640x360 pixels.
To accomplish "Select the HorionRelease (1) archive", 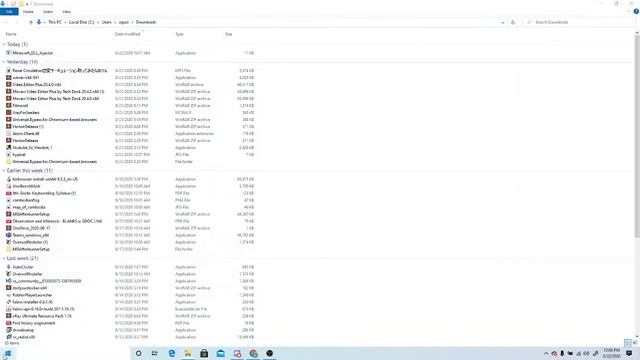I will click(28, 127).
